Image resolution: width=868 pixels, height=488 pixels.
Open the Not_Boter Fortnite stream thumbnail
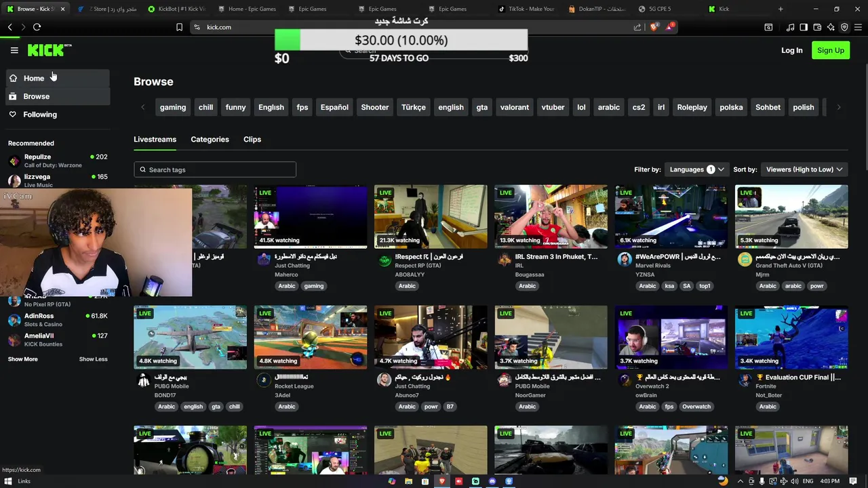tap(791, 337)
